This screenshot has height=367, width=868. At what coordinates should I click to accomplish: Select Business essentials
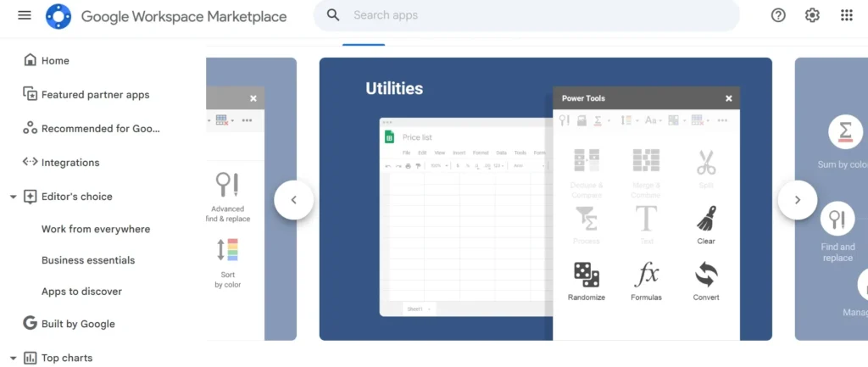click(88, 260)
